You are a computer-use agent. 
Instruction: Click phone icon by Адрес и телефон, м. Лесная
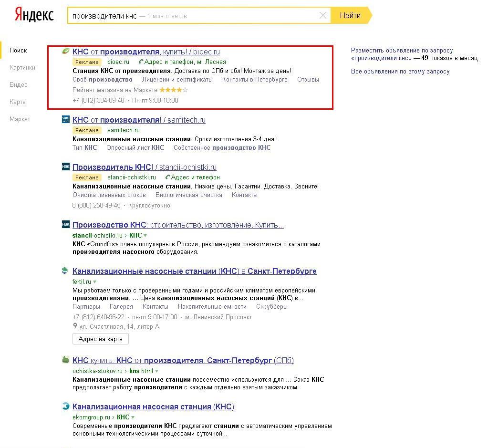pos(141,62)
